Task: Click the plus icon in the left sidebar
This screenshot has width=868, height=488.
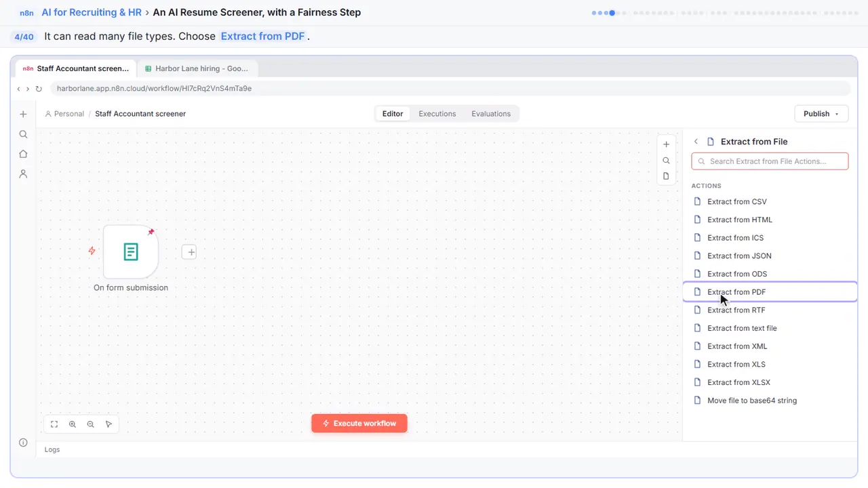Action: pyautogui.click(x=23, y=115)
